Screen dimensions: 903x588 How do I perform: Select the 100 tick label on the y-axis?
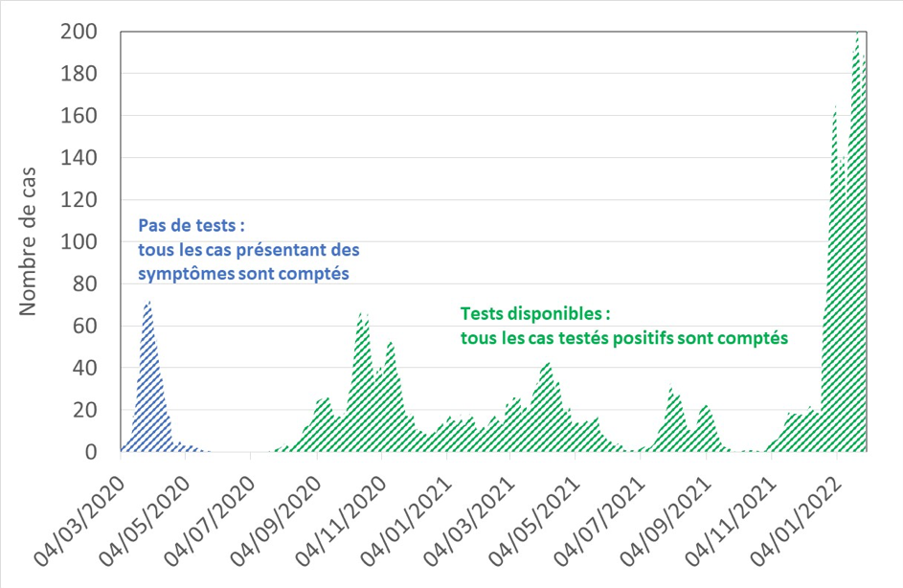click(79, 242)
